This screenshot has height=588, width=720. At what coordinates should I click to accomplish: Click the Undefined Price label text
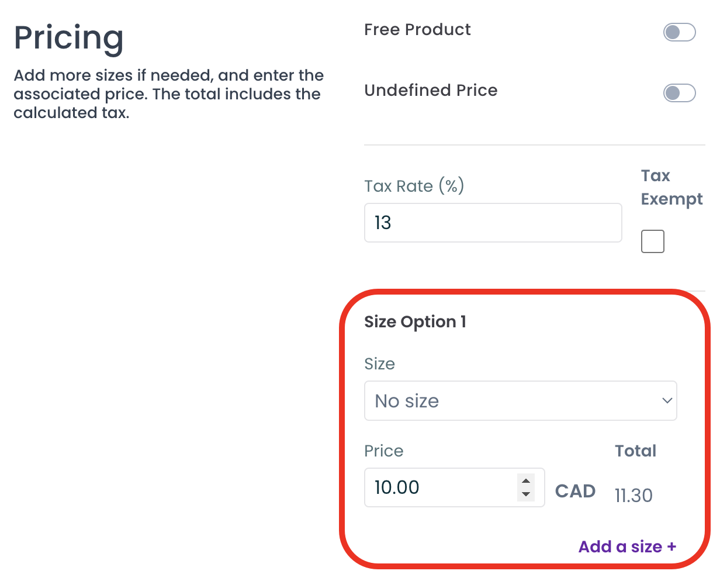(431, 91)
